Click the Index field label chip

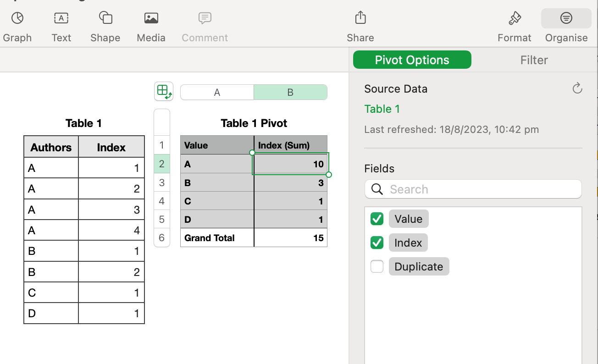[408, 243]
